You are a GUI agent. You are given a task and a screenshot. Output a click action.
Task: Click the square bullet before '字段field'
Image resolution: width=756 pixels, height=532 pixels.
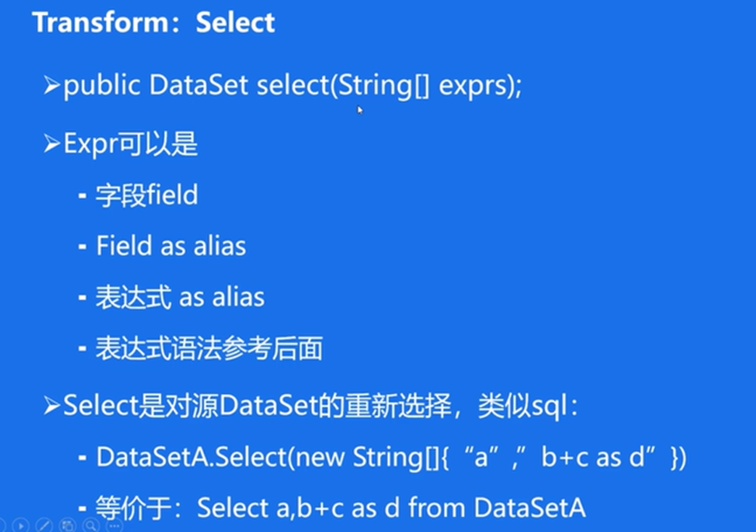(82, 196)
